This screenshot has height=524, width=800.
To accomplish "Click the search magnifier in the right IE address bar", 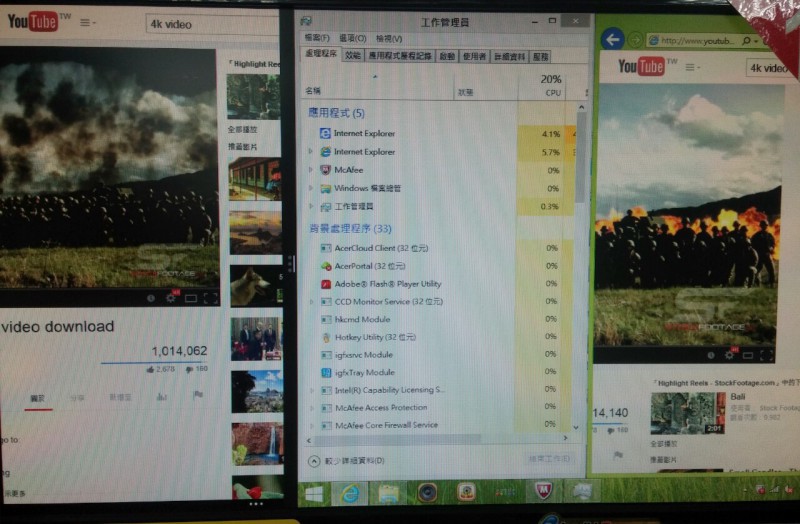I will pos(746,40).
